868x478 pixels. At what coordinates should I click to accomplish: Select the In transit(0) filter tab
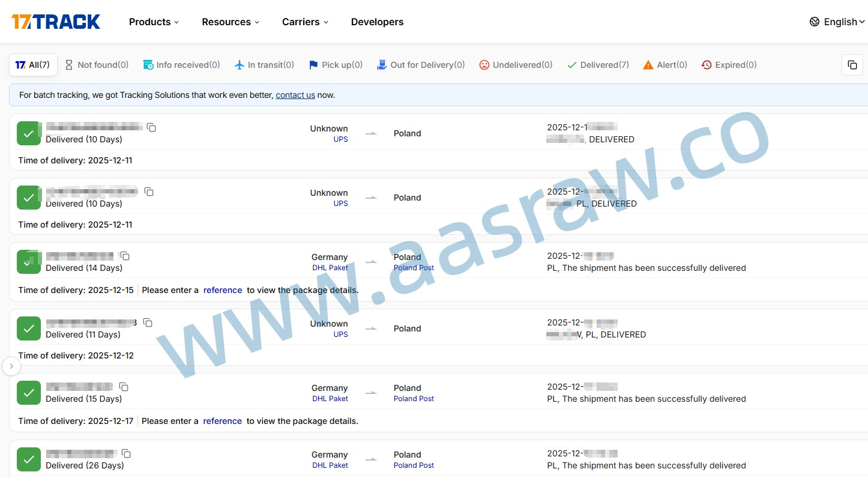tap(264, 65)
